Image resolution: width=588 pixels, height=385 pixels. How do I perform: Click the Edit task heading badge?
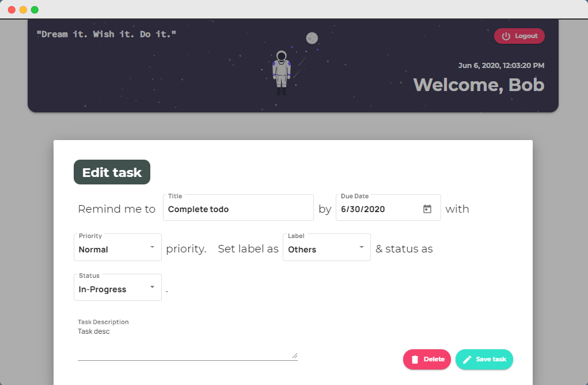(112, 172)
